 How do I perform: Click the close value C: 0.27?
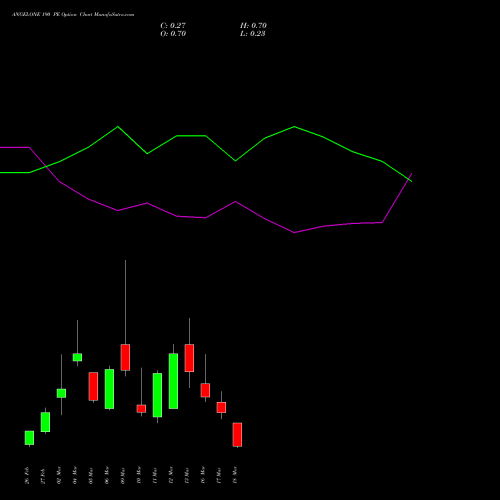tap(173, 26)
